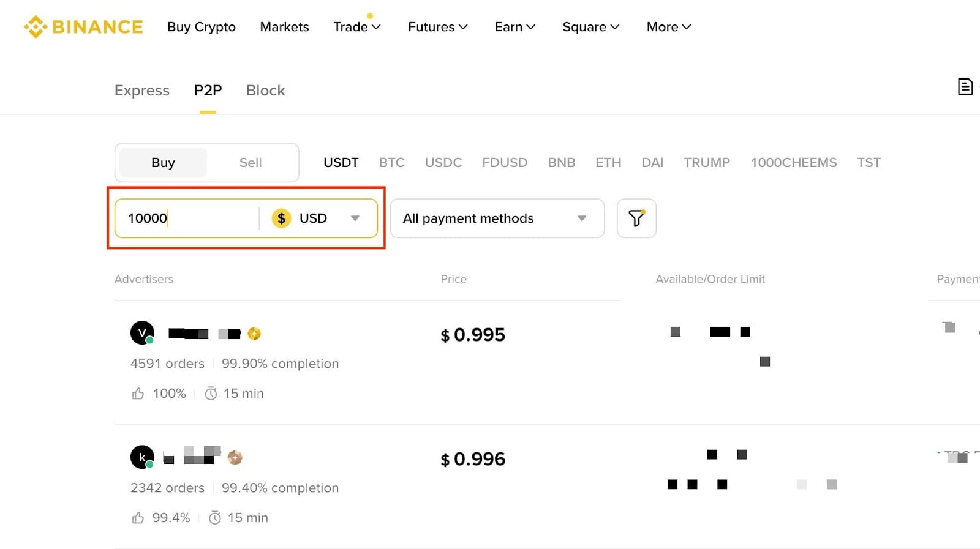
Task: Open Buy Crypto link
Action: click(x=201, y=27)
